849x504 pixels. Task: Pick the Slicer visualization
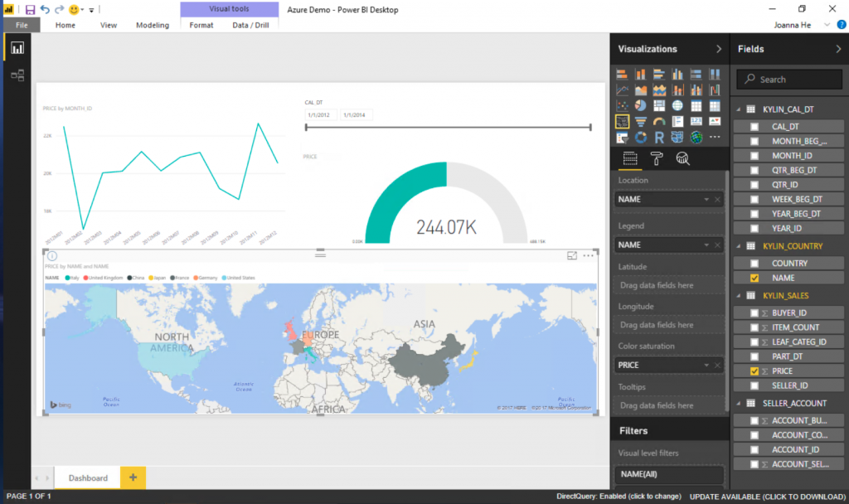point(622,138)
